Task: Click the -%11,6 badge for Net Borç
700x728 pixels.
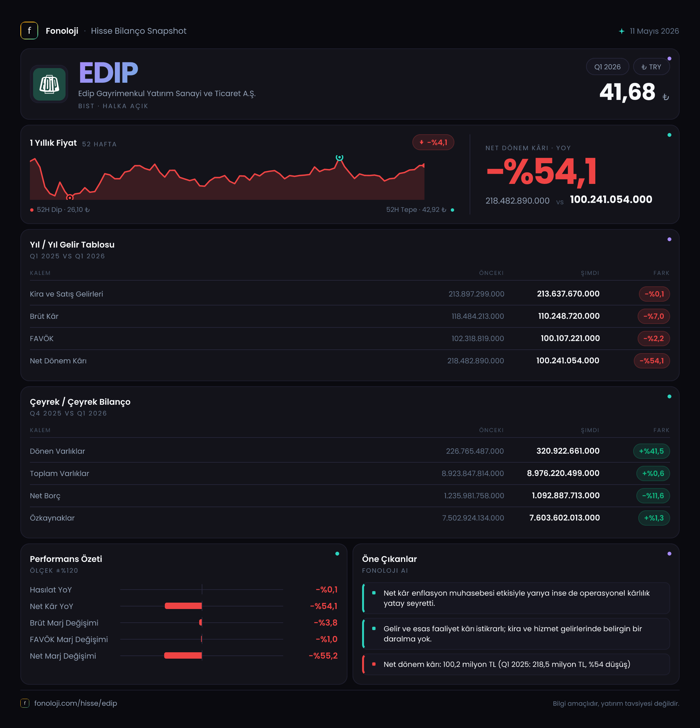Action: coord(653,496)
